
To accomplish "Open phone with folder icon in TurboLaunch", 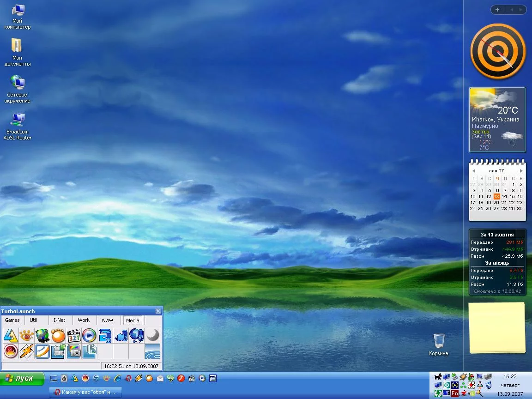I will tap(105, 336).
